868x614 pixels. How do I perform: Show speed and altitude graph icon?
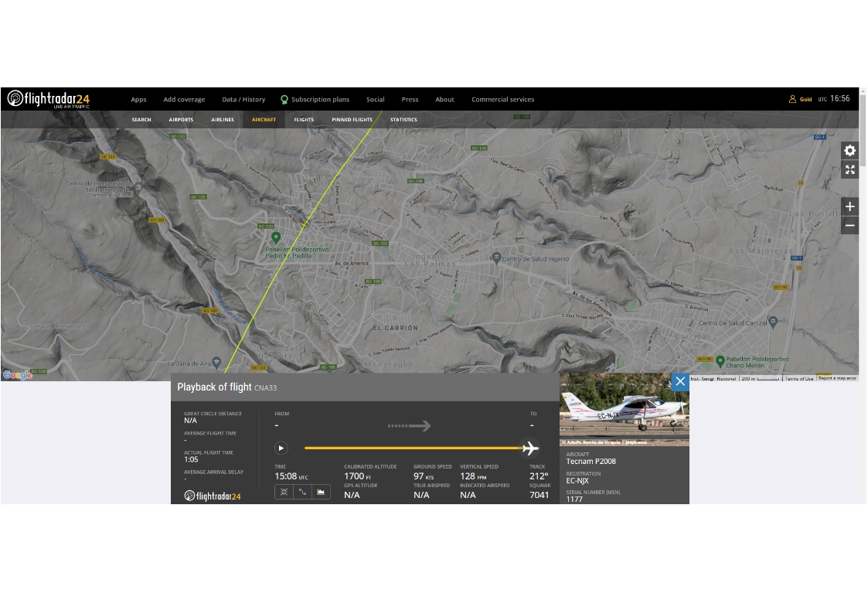(x=321, y=492)
